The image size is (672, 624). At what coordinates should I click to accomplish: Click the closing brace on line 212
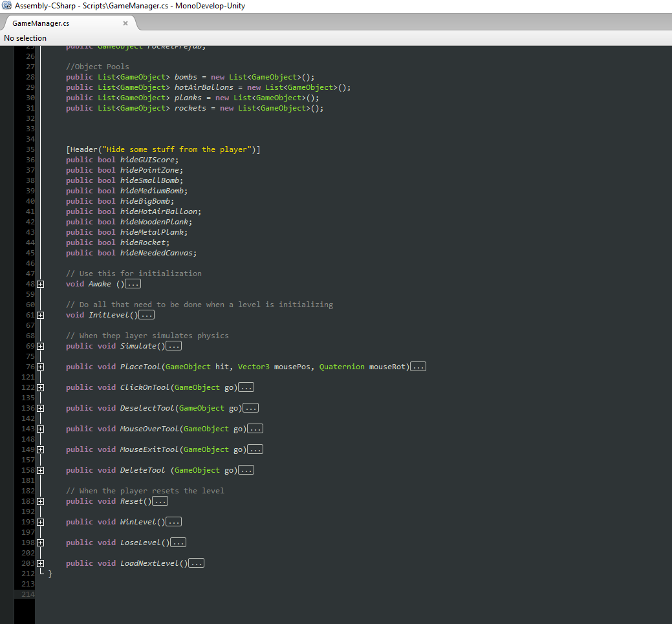50,574
